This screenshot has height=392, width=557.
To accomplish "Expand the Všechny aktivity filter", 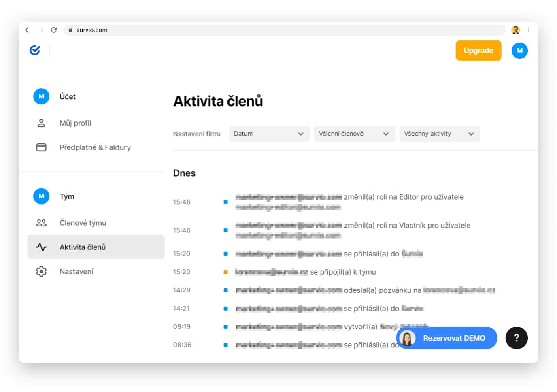I will (x=439, y=134).
